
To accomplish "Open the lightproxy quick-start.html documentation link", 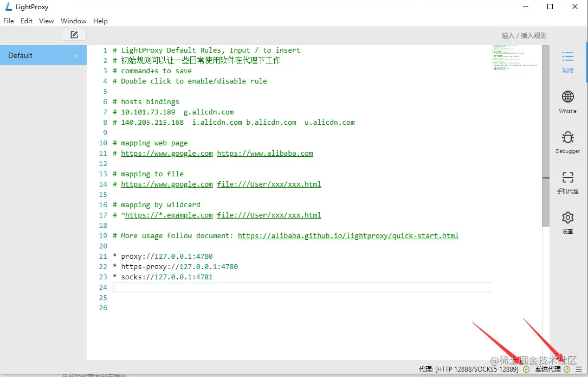I will click(348, 236).
